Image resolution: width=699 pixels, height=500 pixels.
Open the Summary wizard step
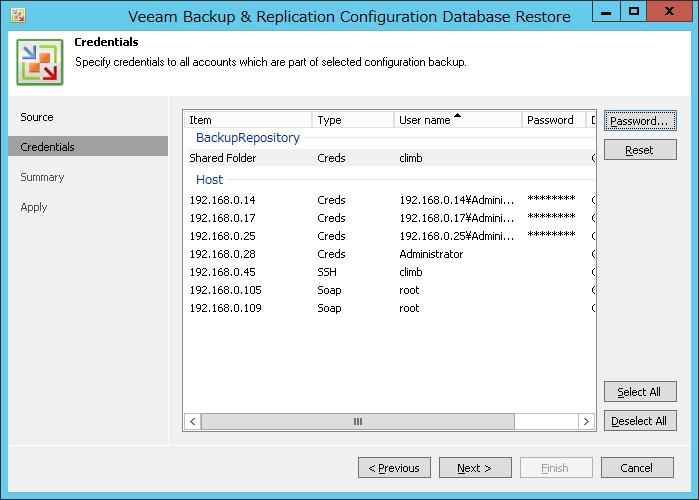pos(42,177)
